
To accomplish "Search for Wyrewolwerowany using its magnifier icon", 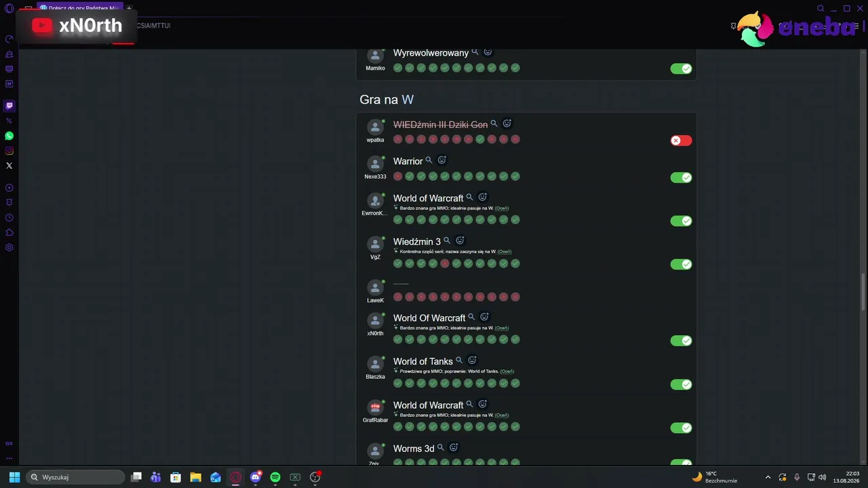I will (x=475, y=52).
